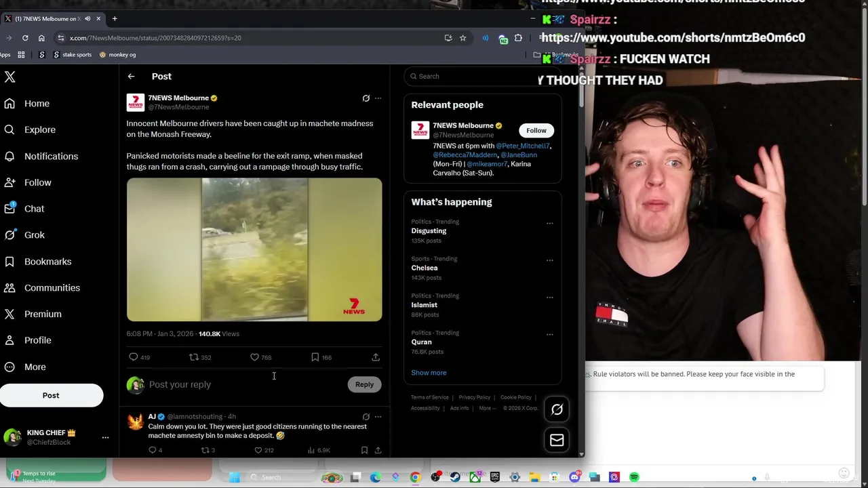
Task: Click Chrome home button
Action: 41,38
